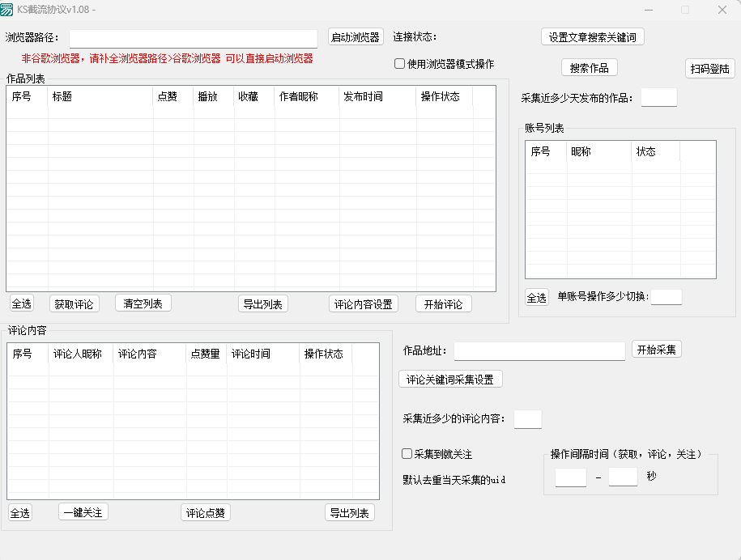Image resolution: width=741 pixels, height=560 pixels.
Task: Click the 启动浏览器 button
Action: (356, 37)
